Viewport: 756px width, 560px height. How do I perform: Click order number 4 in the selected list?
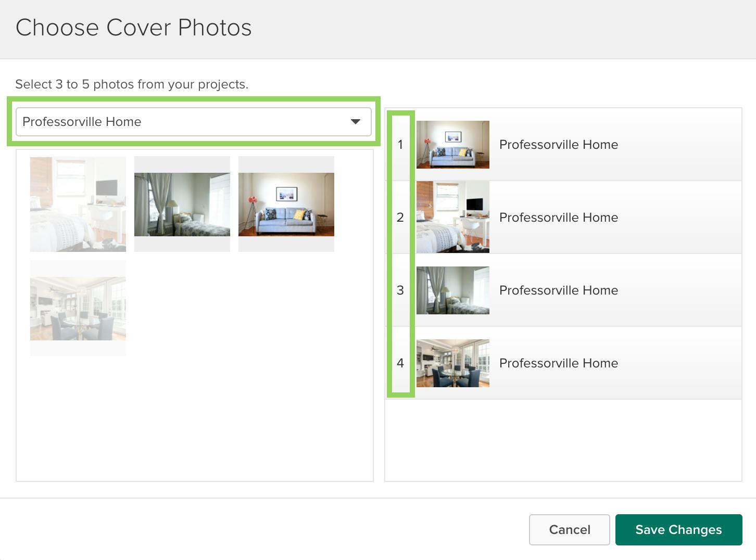[400, 363]
